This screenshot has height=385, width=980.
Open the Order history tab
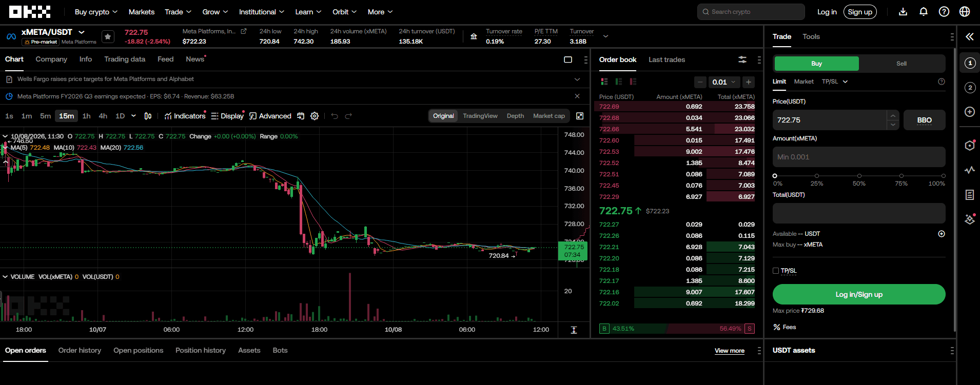[x=80, y=350]
